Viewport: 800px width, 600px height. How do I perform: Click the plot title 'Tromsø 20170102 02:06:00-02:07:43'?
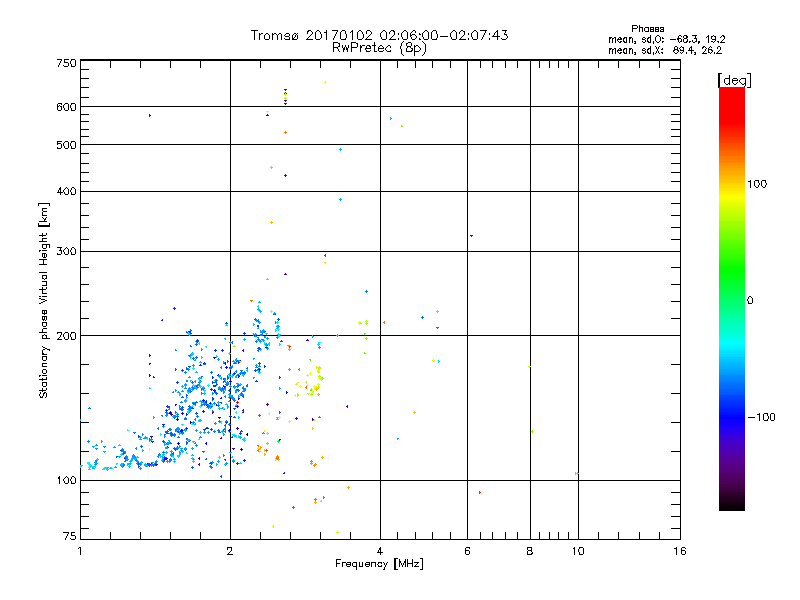coord(379,35)
